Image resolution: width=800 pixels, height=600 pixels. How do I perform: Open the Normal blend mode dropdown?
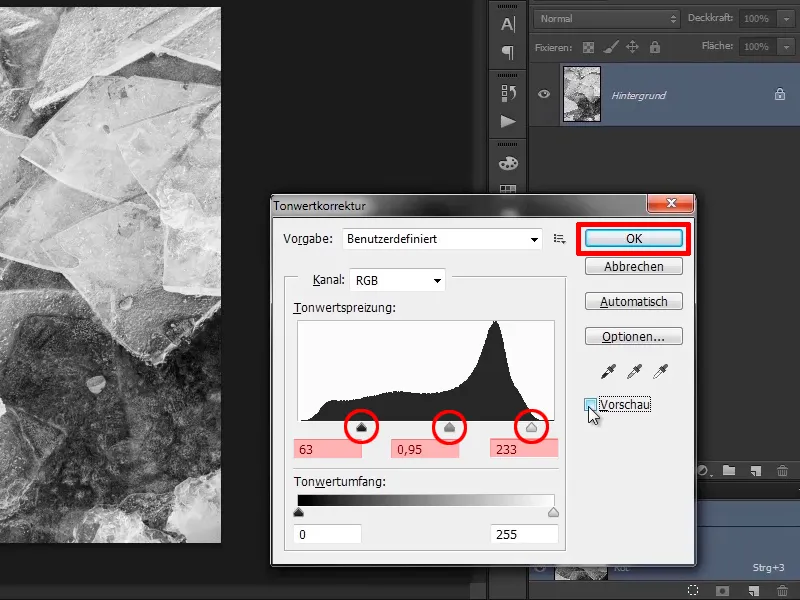(607, 19)
